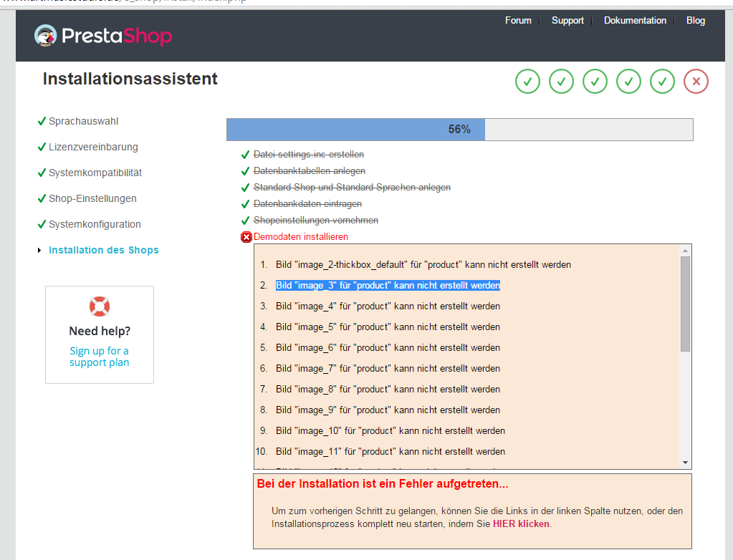
Task: Click the checkmark beside Sprachauswahl
Action: click(x=42, y=121)
